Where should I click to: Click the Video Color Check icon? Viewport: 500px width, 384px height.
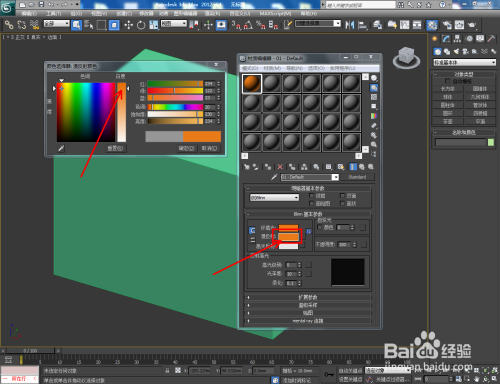coord(374,116)
